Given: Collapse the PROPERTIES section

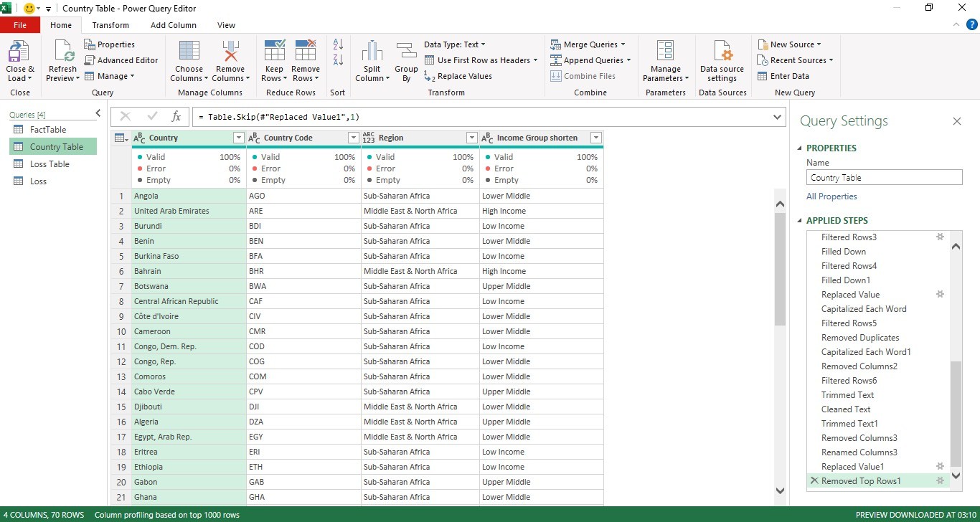Looking at the screenshot, I should pos(801,148).
